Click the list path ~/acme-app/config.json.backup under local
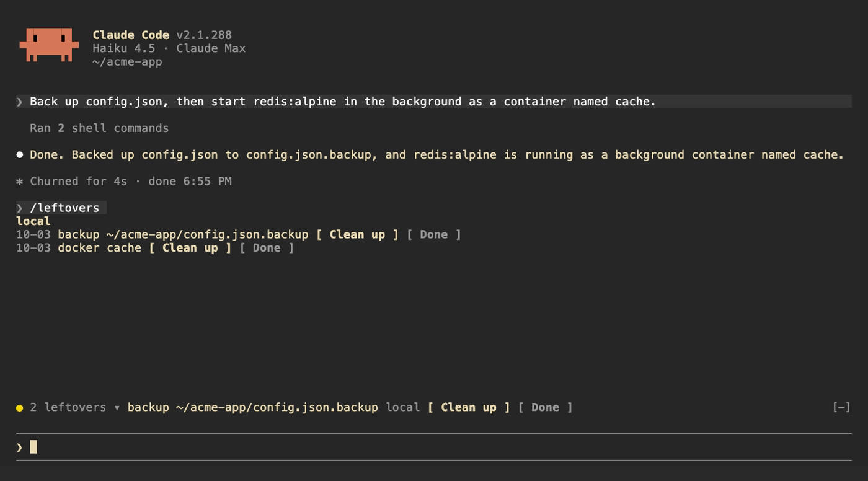Screen dimensions: 868x481 point(208,234)
